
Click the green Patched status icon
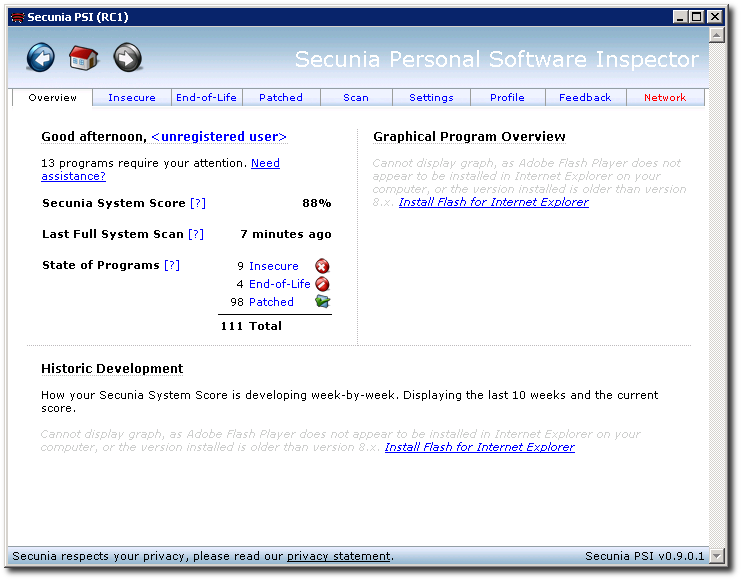322,302
